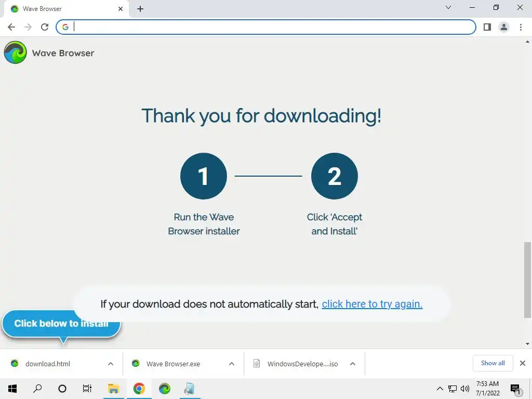
Task: Click "Click 'Accept and Install'" text
Action: coord(334,224)
